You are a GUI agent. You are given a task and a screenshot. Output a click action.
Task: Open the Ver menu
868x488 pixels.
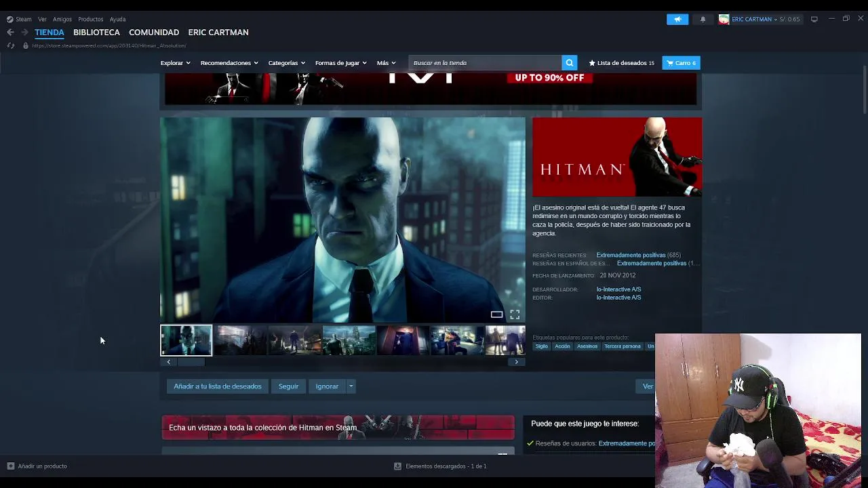tap(42, 19)
